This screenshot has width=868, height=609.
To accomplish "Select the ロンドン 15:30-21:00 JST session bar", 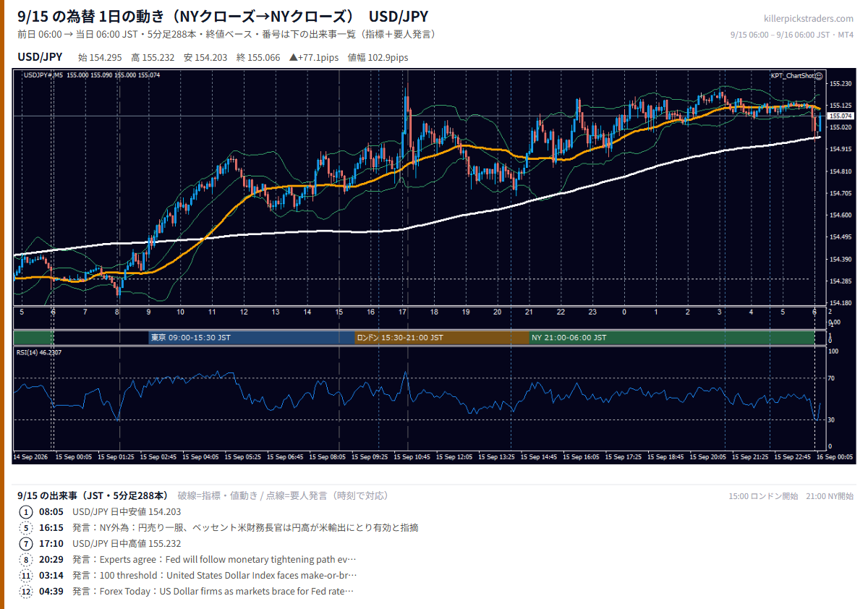I will (x=442, y=337).
